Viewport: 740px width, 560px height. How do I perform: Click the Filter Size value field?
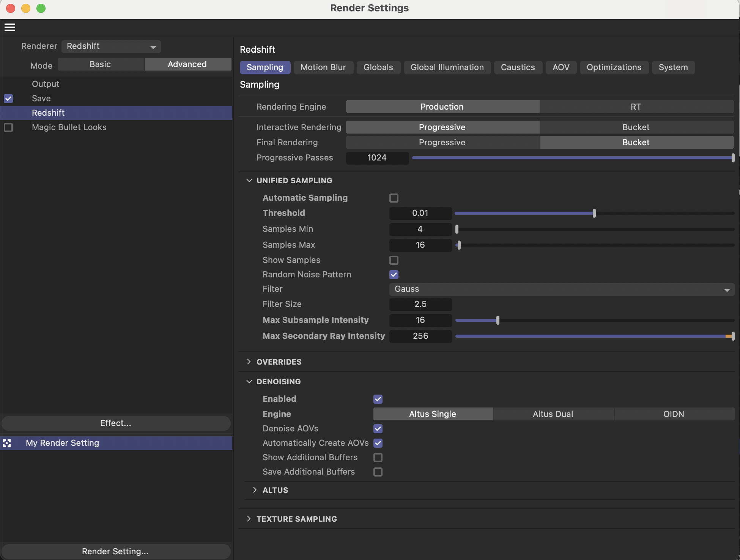pyautogui.click(x=420, y=304)
